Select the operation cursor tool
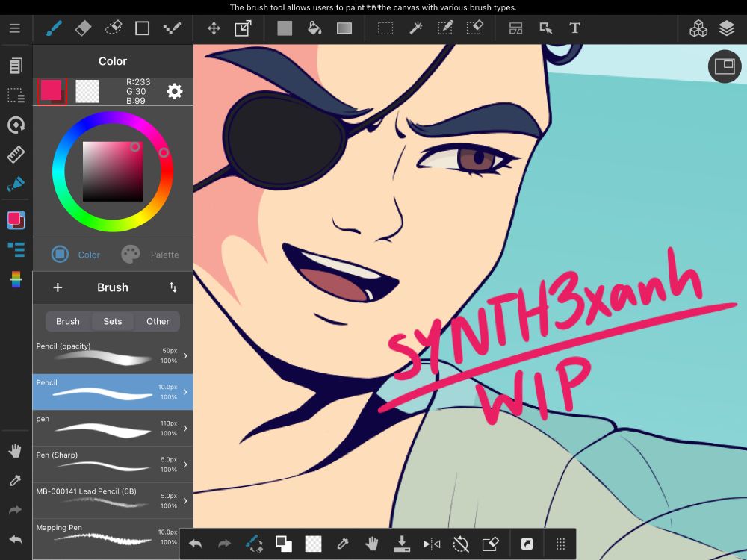Screen dimensions: 747x560 [545, 28]
